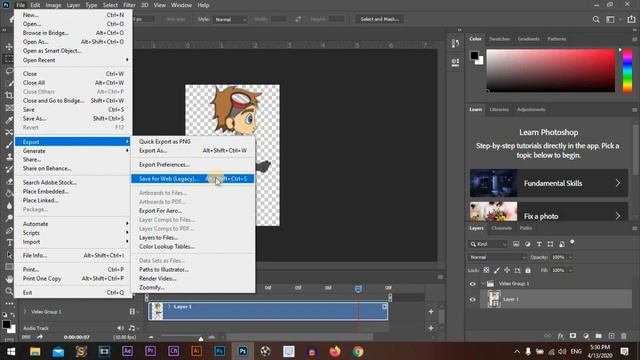Open the workspace switcher icon

(610, 19)
